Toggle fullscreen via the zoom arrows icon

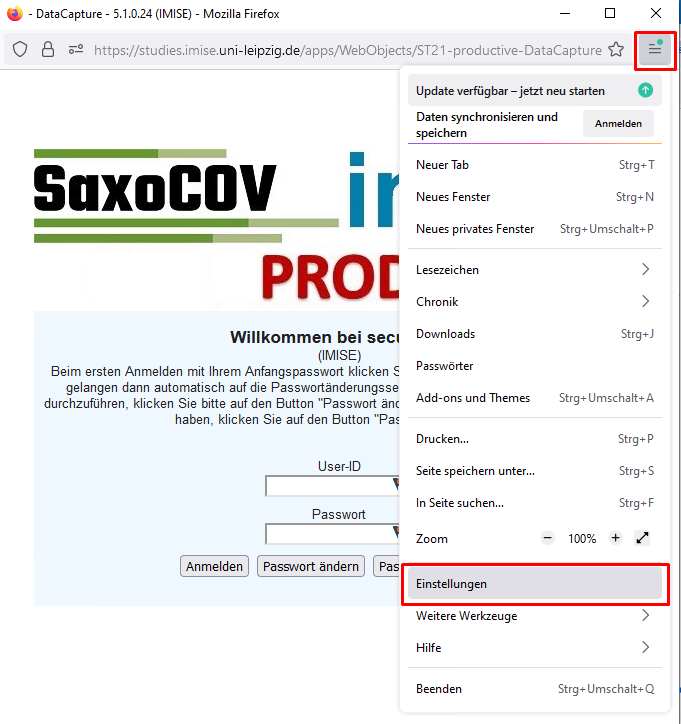[642, 538]
